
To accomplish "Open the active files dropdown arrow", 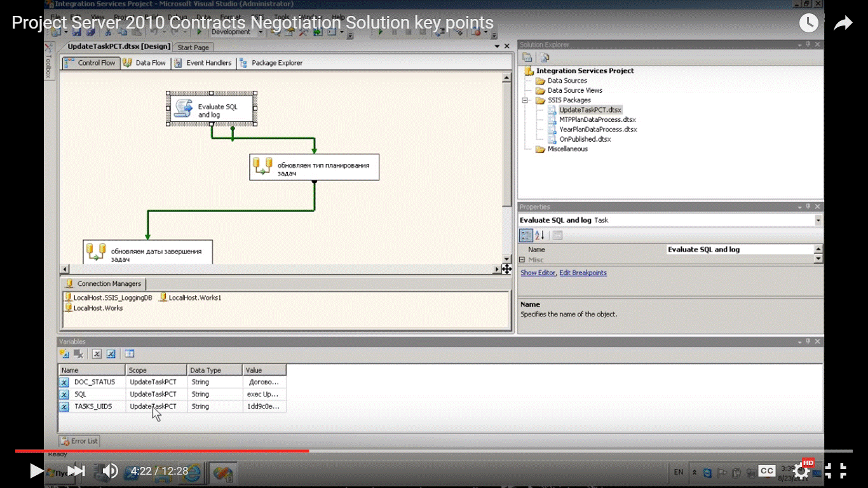I will 497,46.
